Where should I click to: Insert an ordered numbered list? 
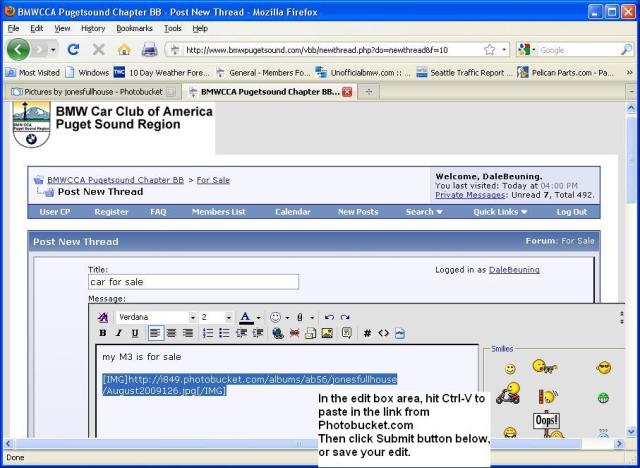208,333
